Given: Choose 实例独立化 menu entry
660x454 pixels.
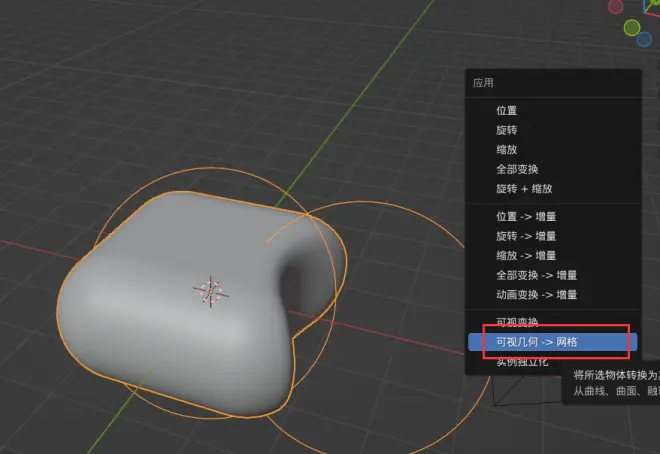Looking at the screenshot, I should pos(553,361).
